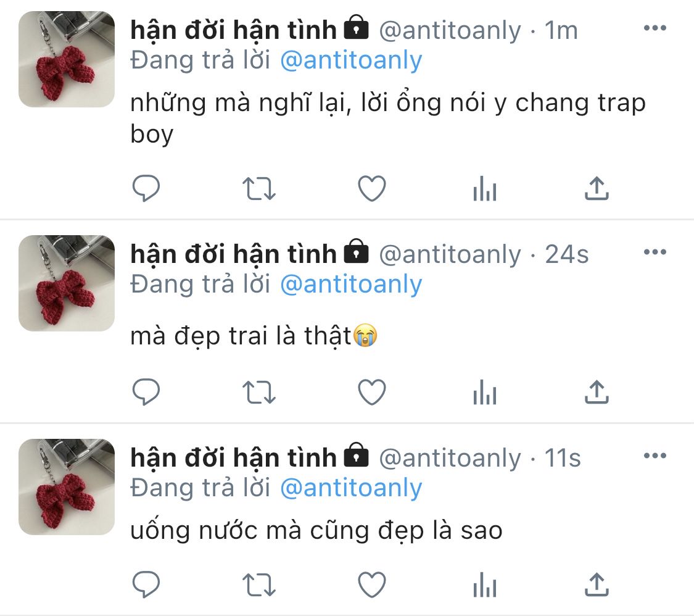Reply to the 'mà đẹp trai là thật' tweet
694x616 pixels.
pos(146,392)
